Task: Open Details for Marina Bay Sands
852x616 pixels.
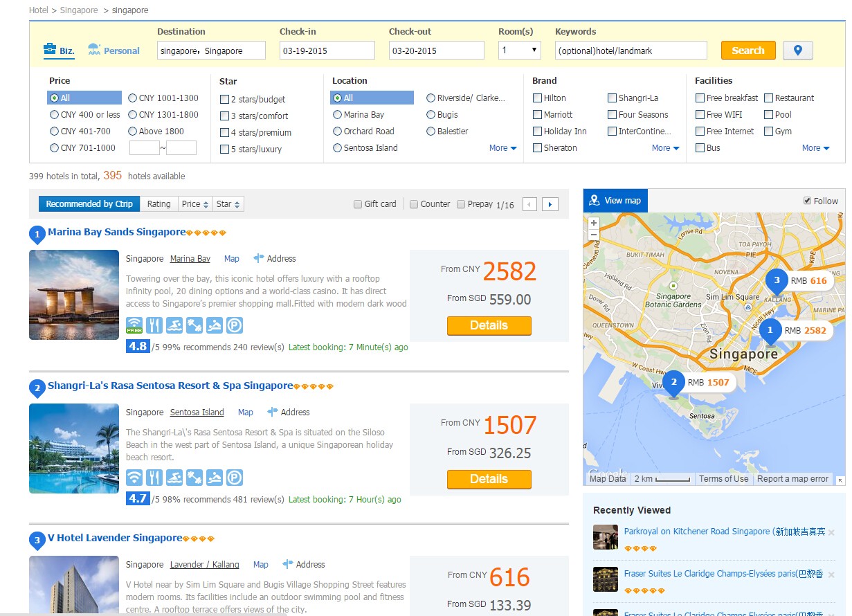Action: point(489,325)
